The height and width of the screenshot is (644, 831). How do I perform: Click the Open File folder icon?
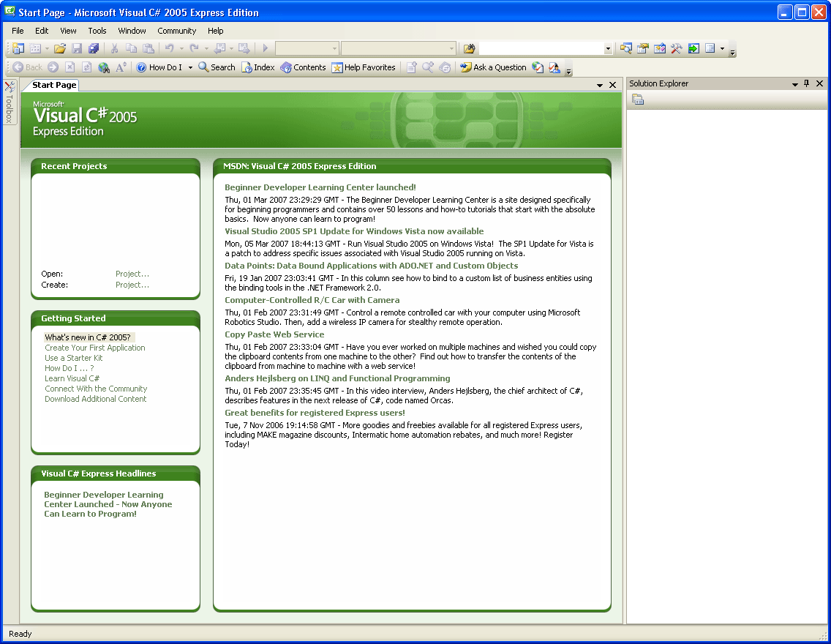60,48
